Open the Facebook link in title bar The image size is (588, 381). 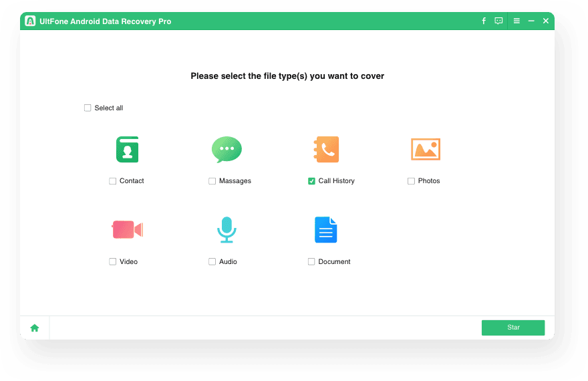click(484, 21)
